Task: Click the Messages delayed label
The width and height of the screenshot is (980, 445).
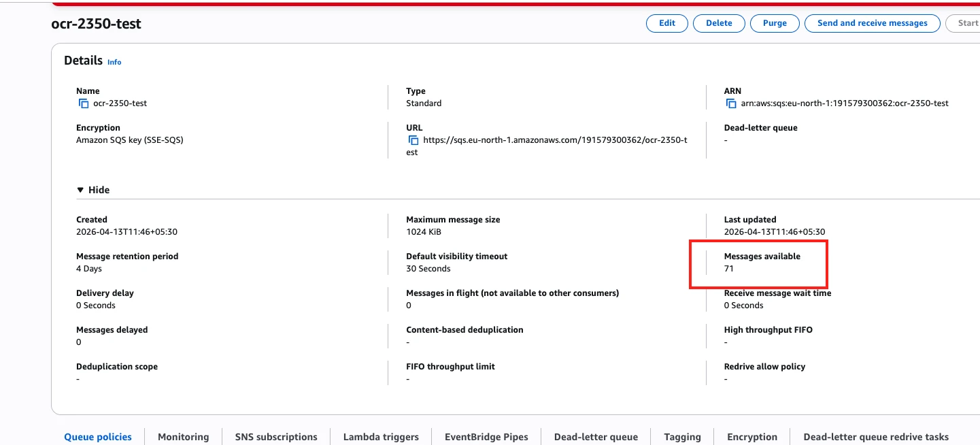Action: click(x=112, y=330)
